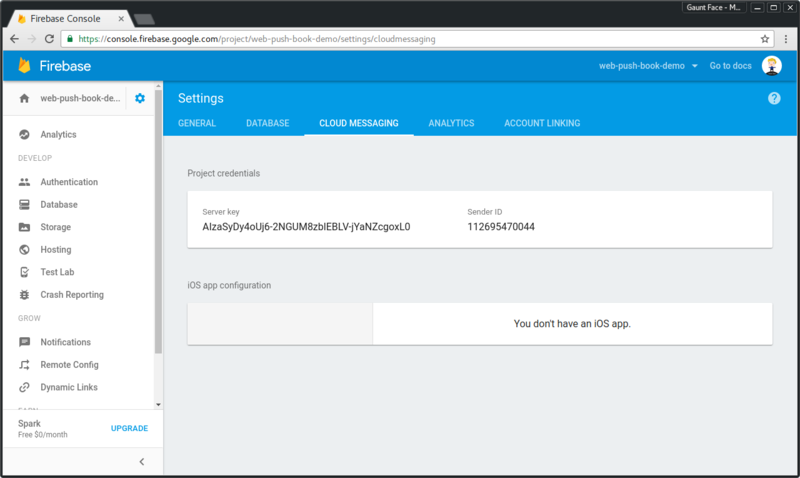Viewport: 800px width, 478px height.
Task: Click the Firebase flame logo
Action: (x=24, y=66)
